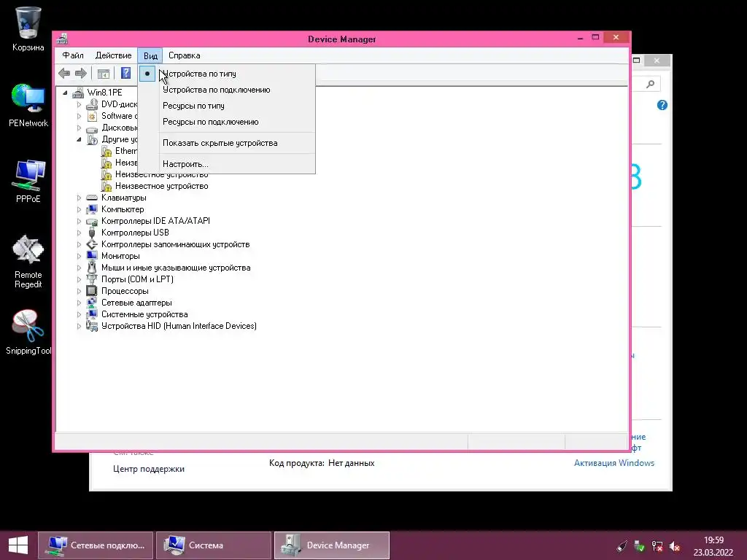Click the Forward arrow toolbar icon
Image resolution: width=747 pixels, height=560 pixels.
[80, 74]
